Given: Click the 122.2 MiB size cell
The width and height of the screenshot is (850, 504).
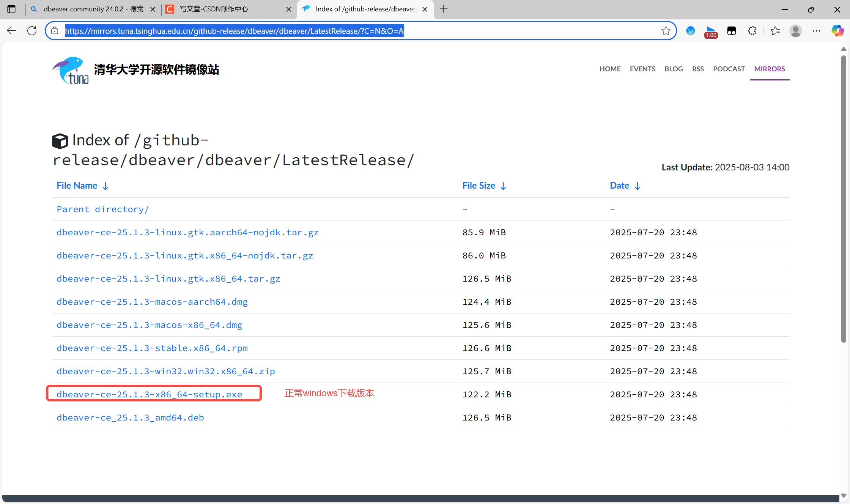Looking at the screenshot, I should coord(487,394).
